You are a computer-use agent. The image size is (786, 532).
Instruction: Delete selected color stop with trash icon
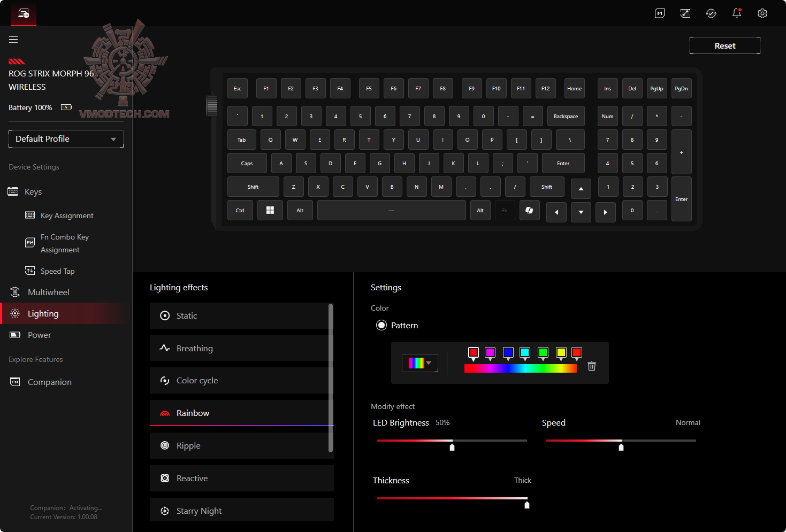point(592,366)
